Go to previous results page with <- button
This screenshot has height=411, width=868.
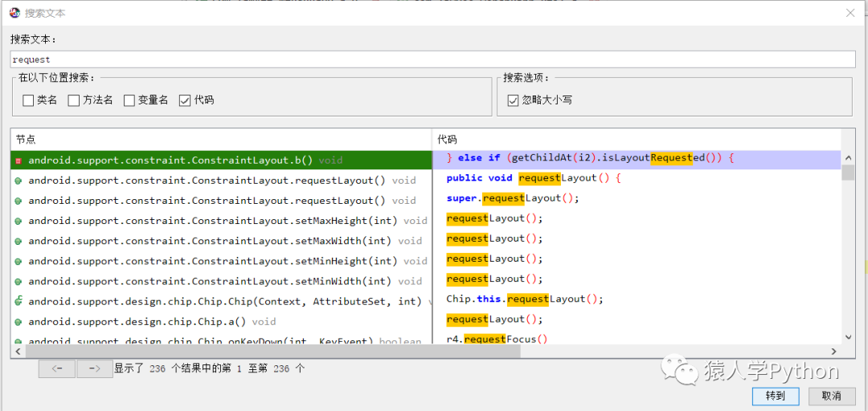click(56, 368)
